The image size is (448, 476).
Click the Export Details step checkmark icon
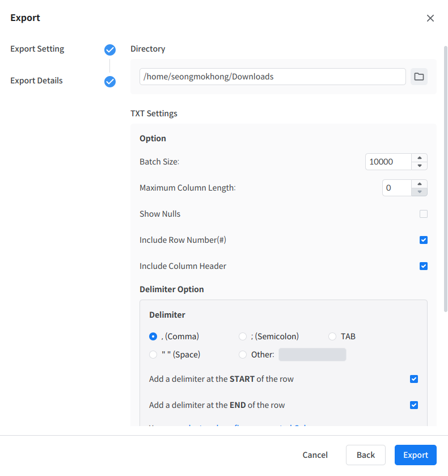(x=110, y=82)
